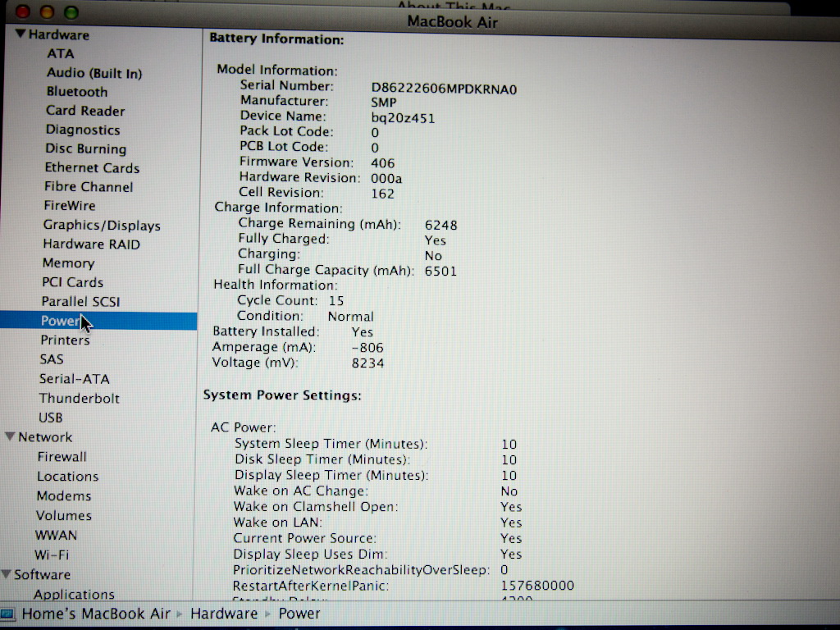Select Home's MacBook Air in path bar

[x=95, y=614]
